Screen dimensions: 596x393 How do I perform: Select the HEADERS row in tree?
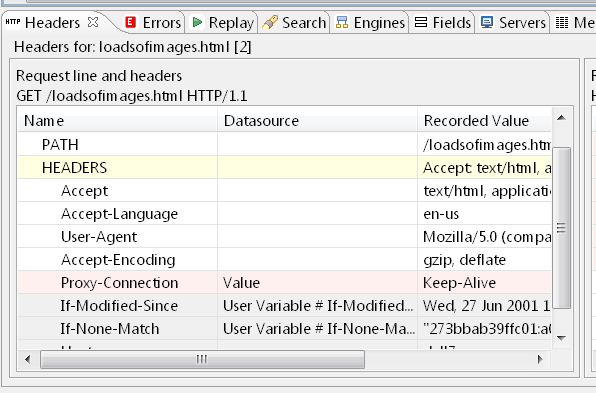coord(284,168)
